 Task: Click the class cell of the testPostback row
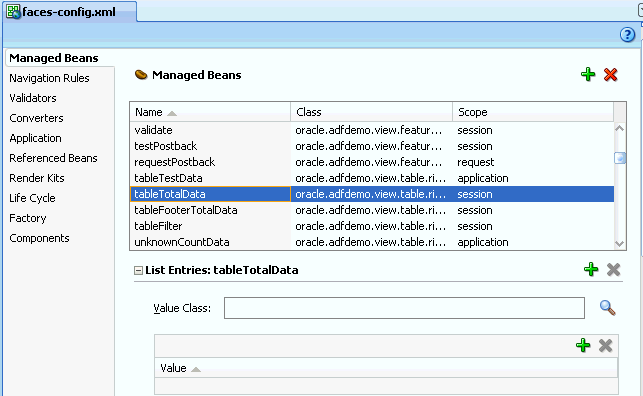pos(372,146)
